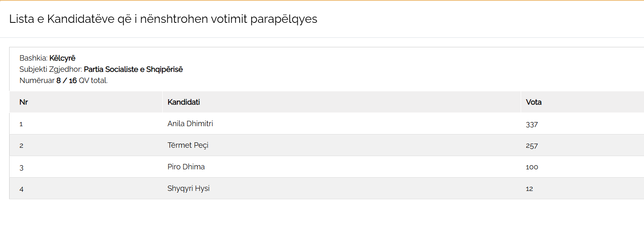Click the 100 vote count
Image resolution: width=644 pixels, height=237 pixels.
point(531,167)
